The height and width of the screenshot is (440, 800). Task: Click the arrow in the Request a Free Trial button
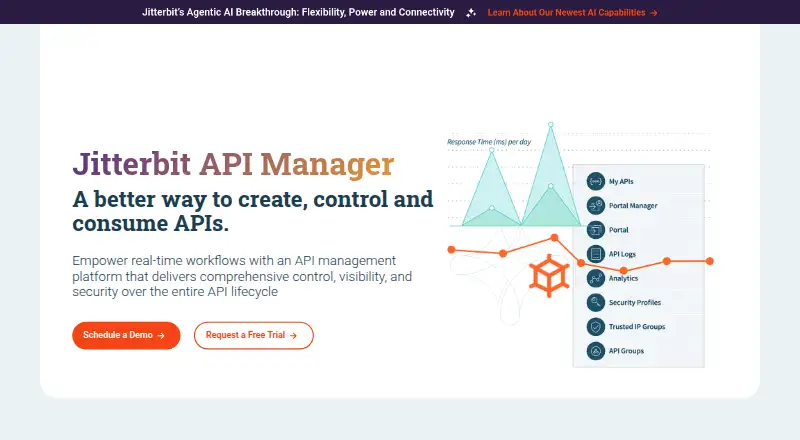pyautogui.click(x=293, y=335)
